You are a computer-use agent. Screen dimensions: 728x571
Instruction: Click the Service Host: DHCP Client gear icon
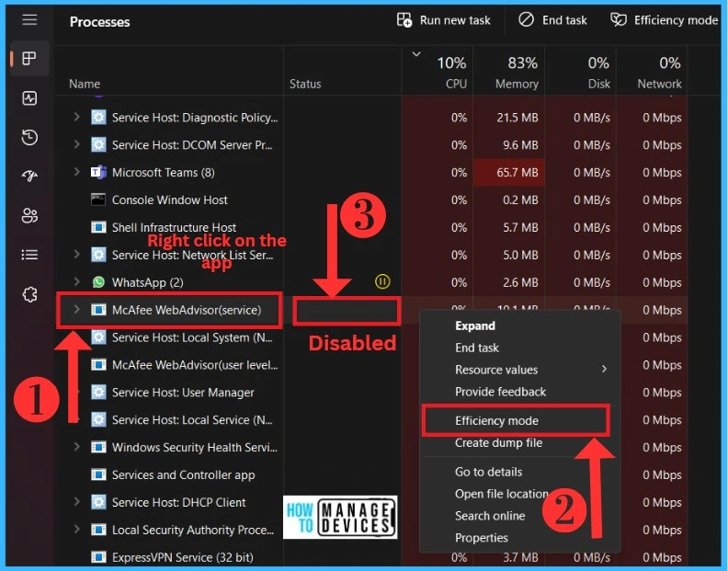pyautogui.click(x=98, y=502)
